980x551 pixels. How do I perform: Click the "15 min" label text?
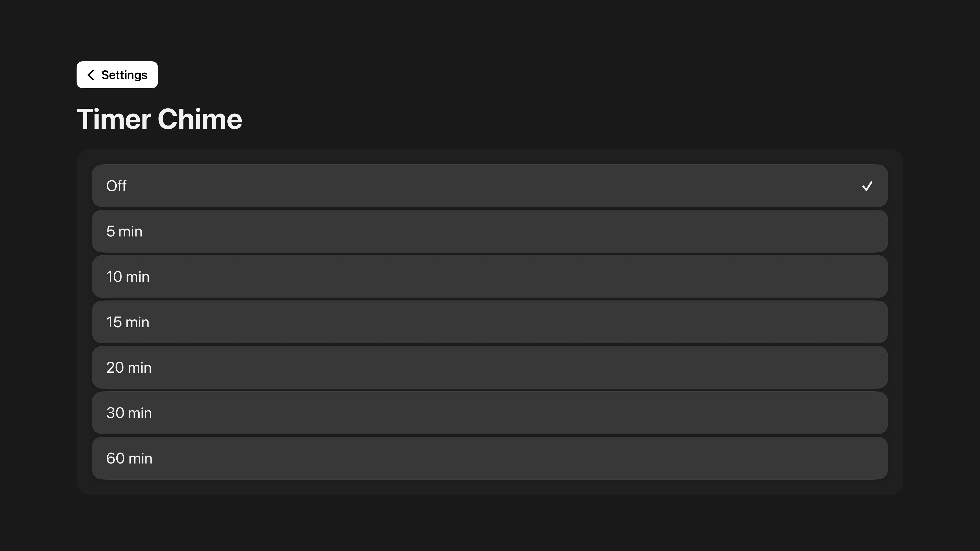(x=128, y=322)
